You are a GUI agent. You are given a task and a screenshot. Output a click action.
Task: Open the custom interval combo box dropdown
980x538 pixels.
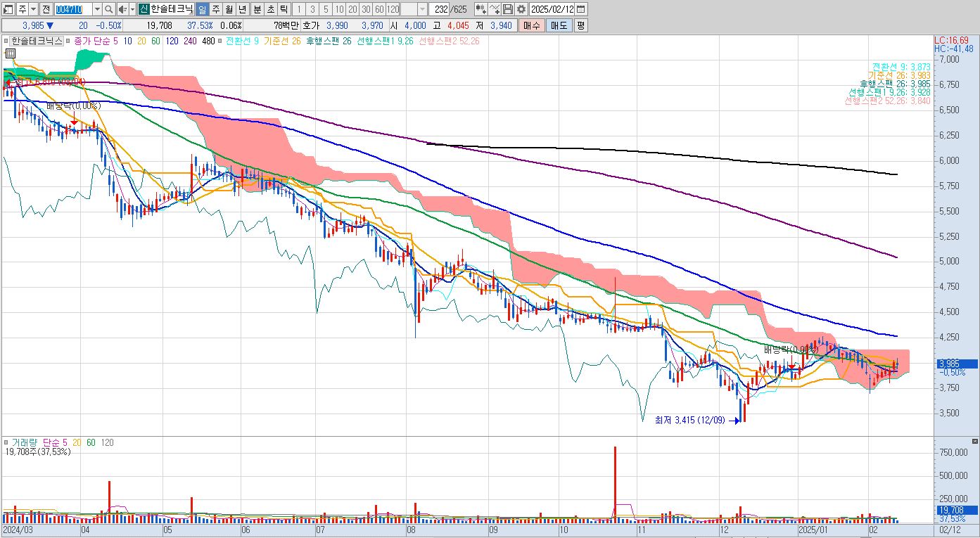(422, 9)
